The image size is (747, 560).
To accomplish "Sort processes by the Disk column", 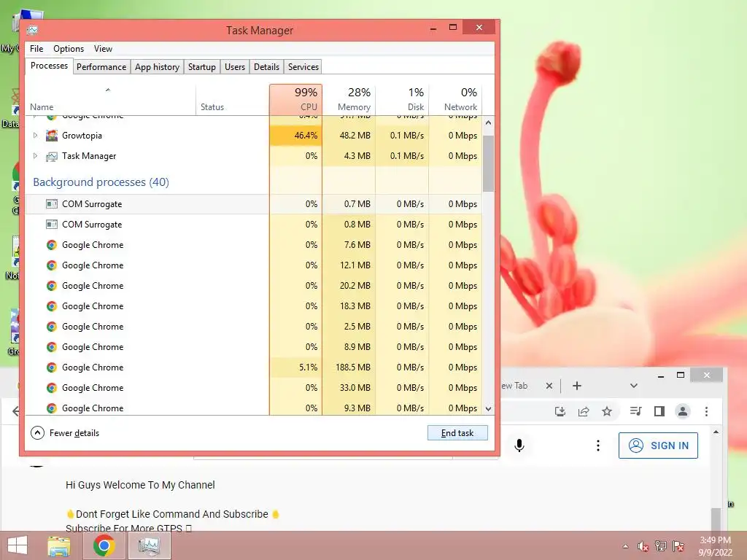I will pos(402,99).
